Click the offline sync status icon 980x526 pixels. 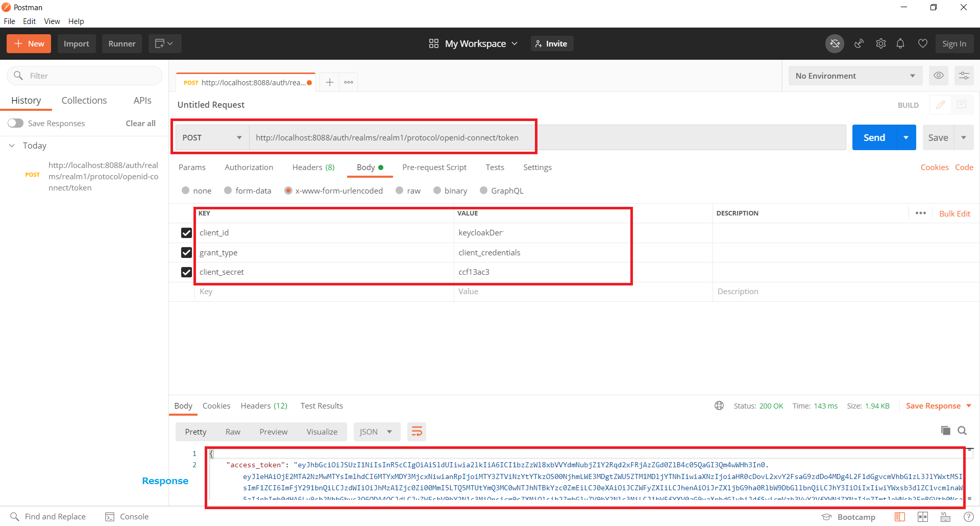click(835, 44)
